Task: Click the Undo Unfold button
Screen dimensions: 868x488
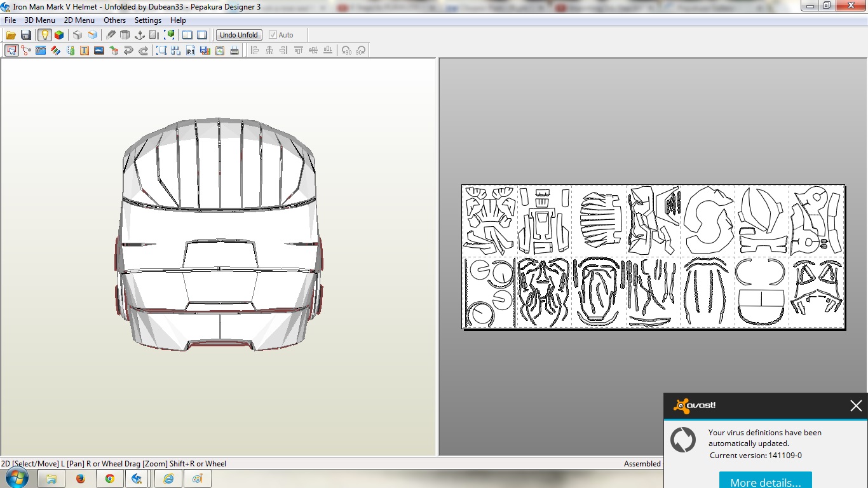Action: pos(239,35)
